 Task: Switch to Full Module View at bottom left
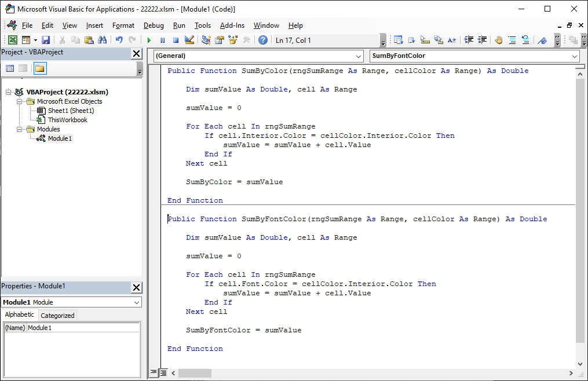click(x=163, y=372)
